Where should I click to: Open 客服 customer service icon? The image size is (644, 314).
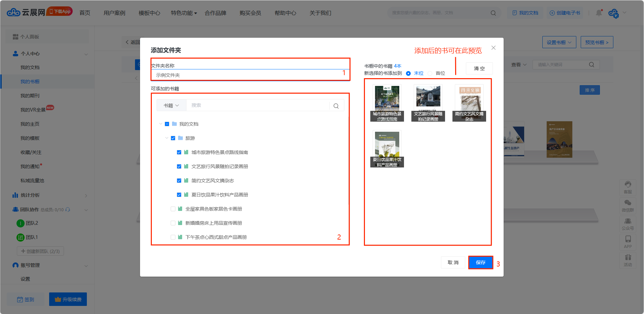(x=628, y=187)
